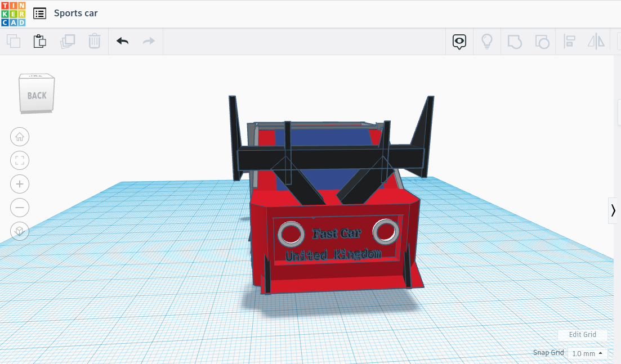This screenshot has width=621, height=364.
Task: Expand the right side shapes panel
Action: pos(613,210)
